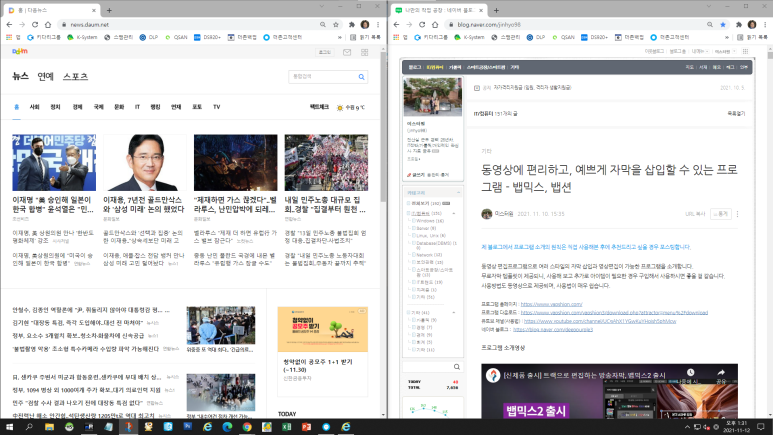The image size is (773, 435).
Task: Open Chrome menu in the Daum window
Action: point(378,24)
